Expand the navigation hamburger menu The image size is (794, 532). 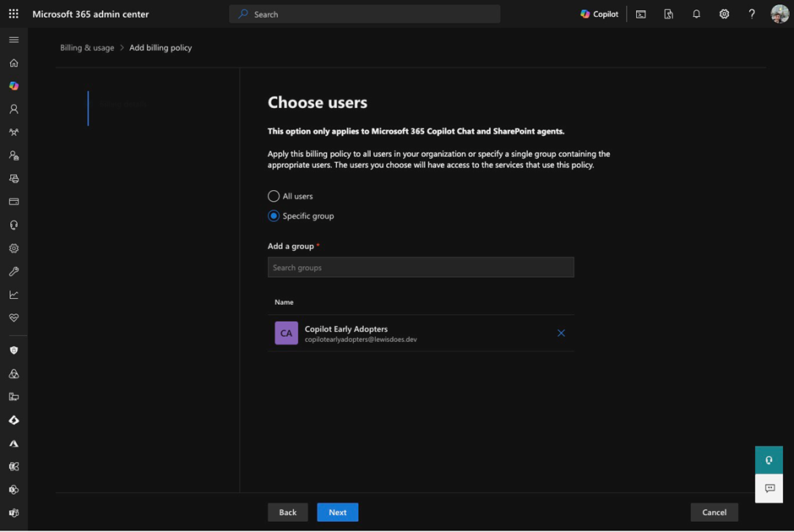point(14,40)
